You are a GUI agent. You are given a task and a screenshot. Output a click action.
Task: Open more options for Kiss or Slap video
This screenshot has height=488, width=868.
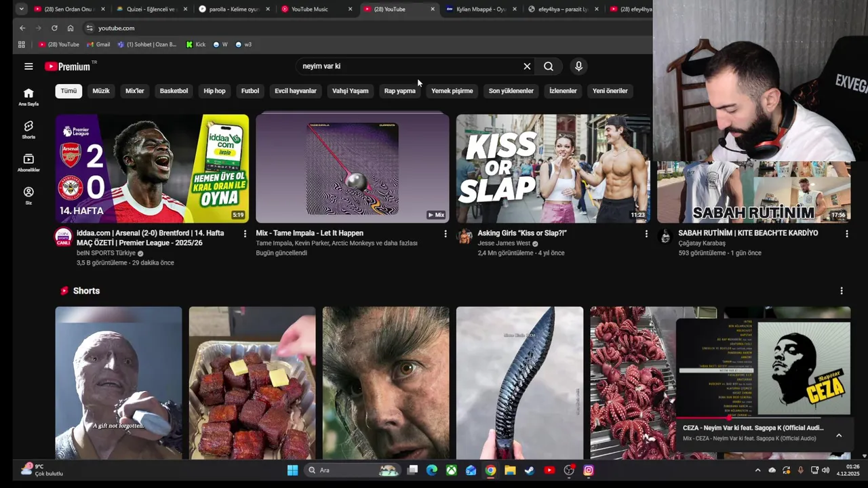coord(646,234)
